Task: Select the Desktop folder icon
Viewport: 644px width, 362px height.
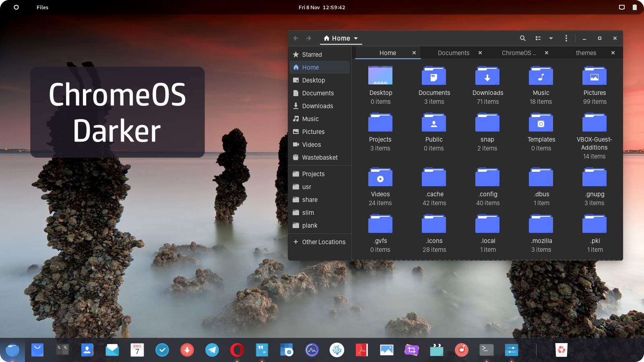Action: point(380,76)
